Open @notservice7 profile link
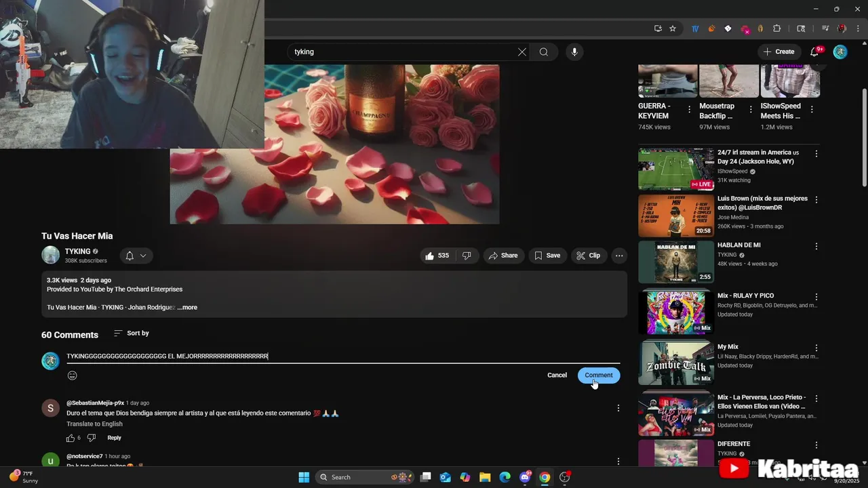The width and height of the screenshot is (868, 488). [x=84, y=456]
